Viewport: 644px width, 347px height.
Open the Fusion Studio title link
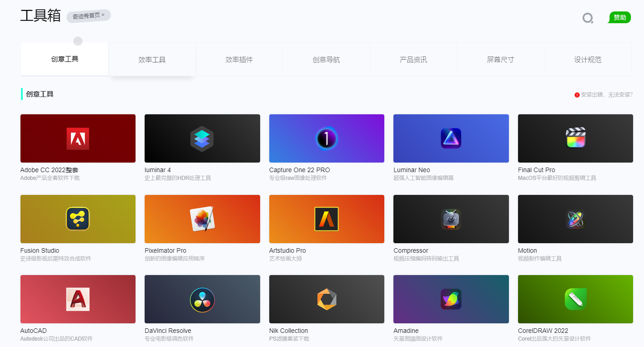point(40,250)
